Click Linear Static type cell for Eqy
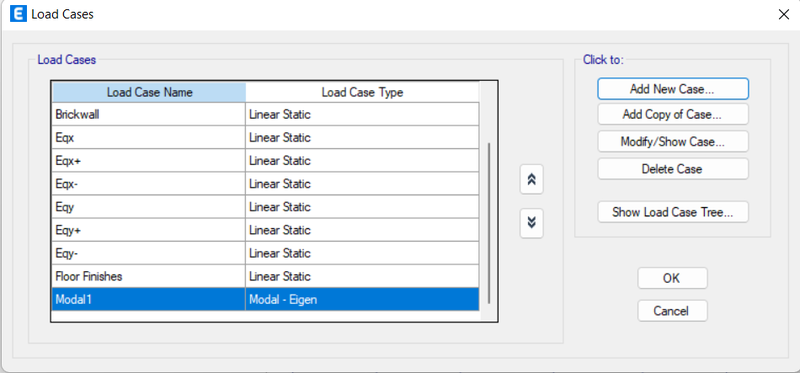This screenshot has height=373, width=800. (x=362, y=207)
